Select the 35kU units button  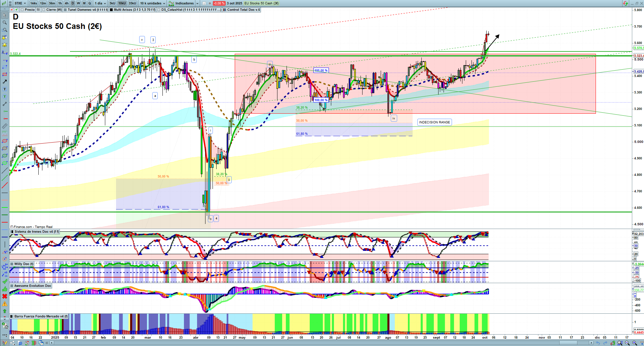click(x=132, y=3)
